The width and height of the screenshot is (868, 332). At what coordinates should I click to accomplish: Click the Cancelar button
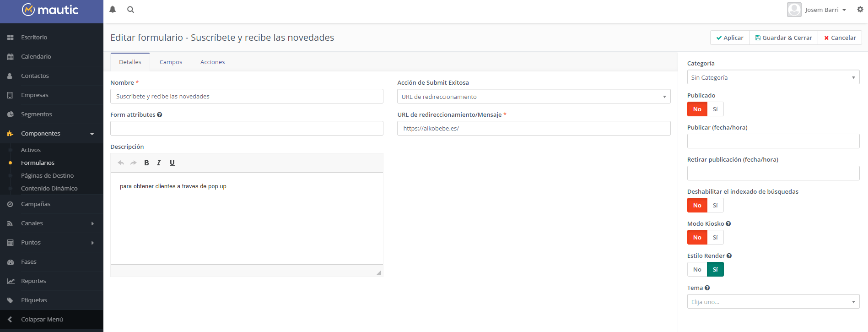click(840, 38)
